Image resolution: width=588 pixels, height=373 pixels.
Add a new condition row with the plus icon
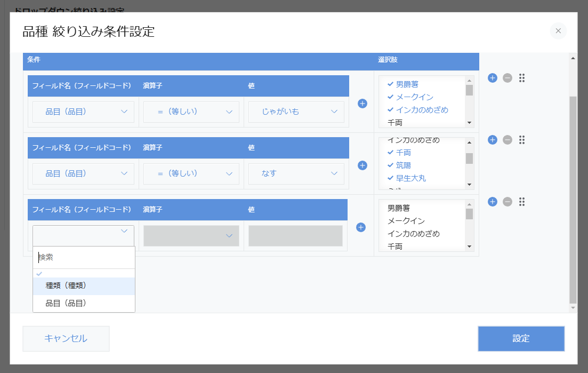click(492, 77)
